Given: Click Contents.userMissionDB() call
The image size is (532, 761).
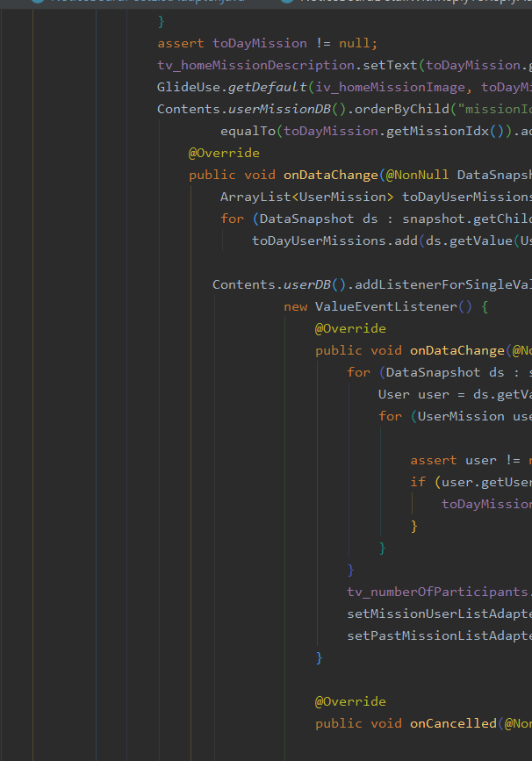Looking at the screenshot, I should 251,109.
